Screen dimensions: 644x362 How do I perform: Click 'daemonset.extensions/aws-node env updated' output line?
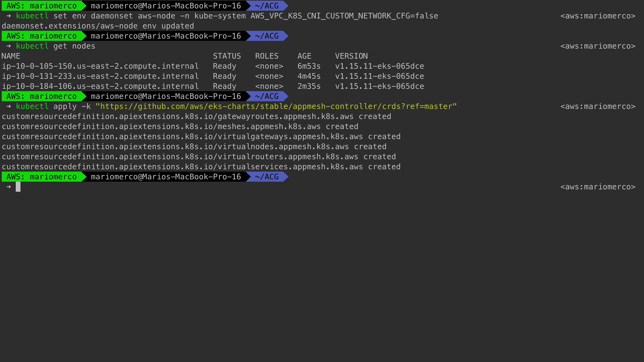[98, 26]
